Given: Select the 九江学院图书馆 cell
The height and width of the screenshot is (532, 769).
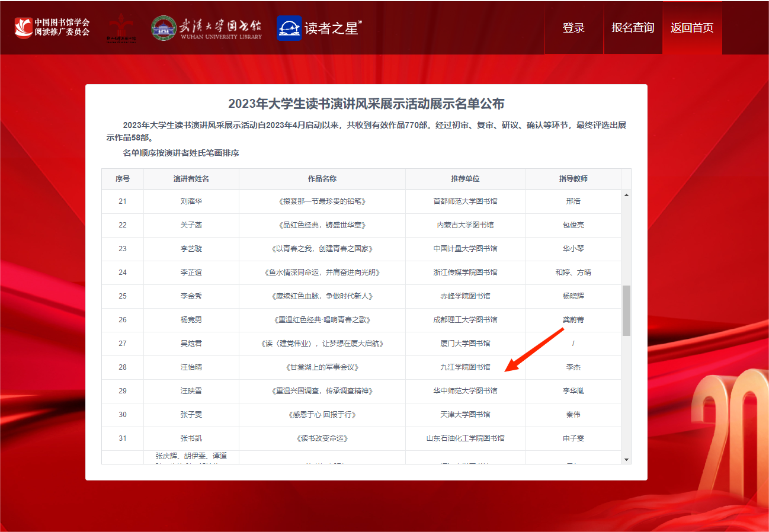Looking at the screenshot, I should click(465, 367).
